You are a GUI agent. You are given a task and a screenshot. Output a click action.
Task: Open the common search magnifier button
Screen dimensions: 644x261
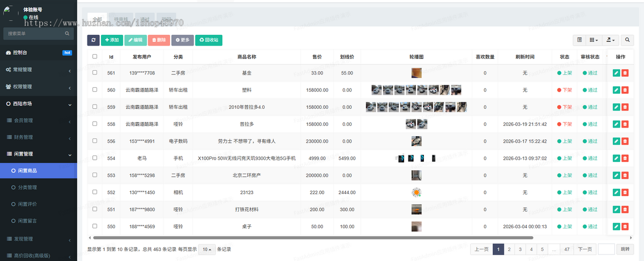point(627,40)
